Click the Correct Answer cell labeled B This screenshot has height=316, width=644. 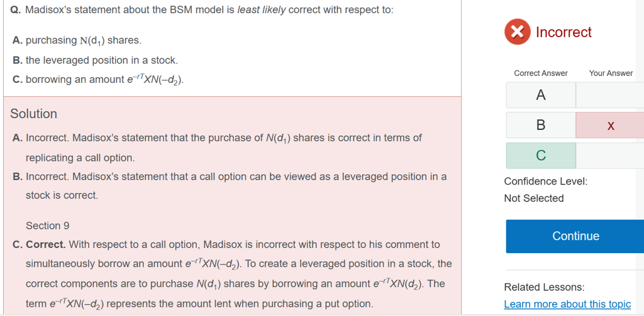pyautogui.click(x=540, y=125)
